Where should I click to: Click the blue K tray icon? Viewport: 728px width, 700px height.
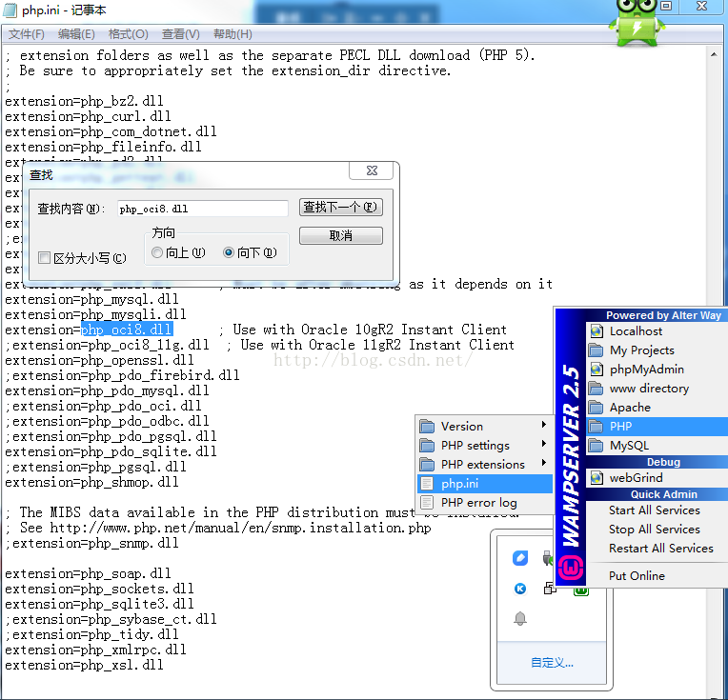click(x=520, y=589)
